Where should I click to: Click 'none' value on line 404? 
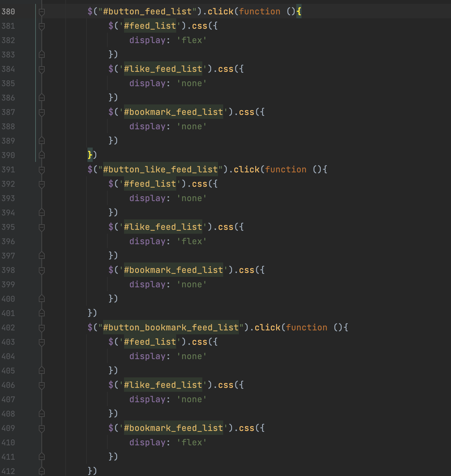(x=192, y=357)
